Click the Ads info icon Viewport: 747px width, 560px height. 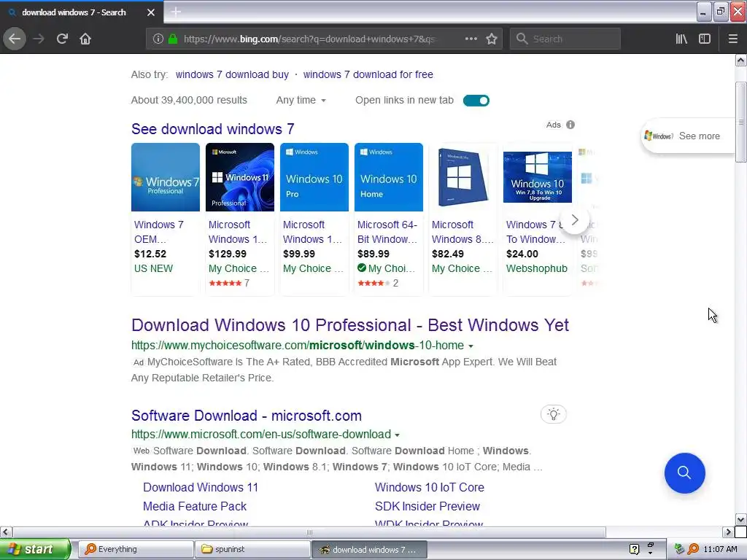coord(570,125)
